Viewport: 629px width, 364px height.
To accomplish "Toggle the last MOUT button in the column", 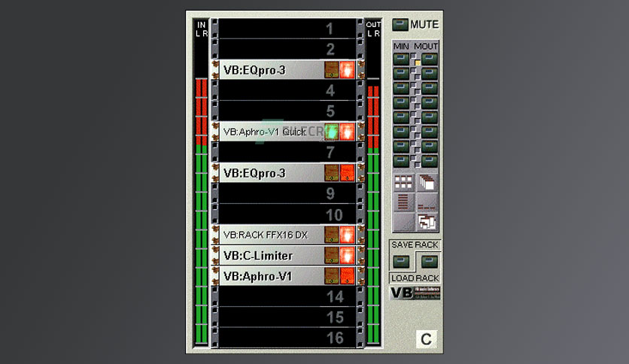I will coord(429,161).
